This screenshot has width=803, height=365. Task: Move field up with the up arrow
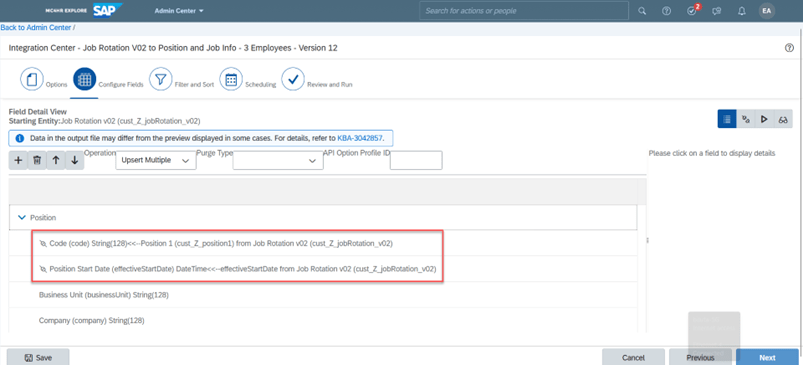point(56,160)
